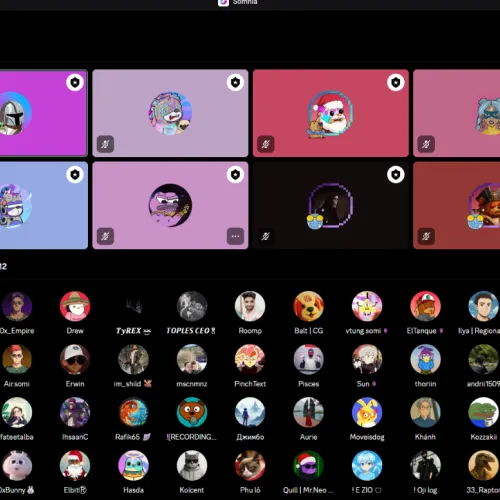Click the shield badge on the dark hooded speaker tile

click(x=396, y=174)
